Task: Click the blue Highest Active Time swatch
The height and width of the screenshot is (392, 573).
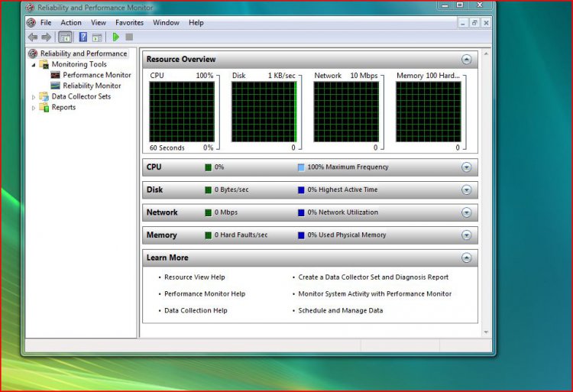Action: point(301,190)
